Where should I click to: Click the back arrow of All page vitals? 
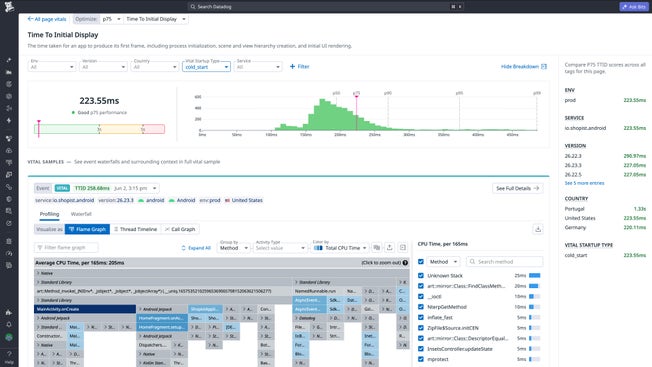coord(30,19)
